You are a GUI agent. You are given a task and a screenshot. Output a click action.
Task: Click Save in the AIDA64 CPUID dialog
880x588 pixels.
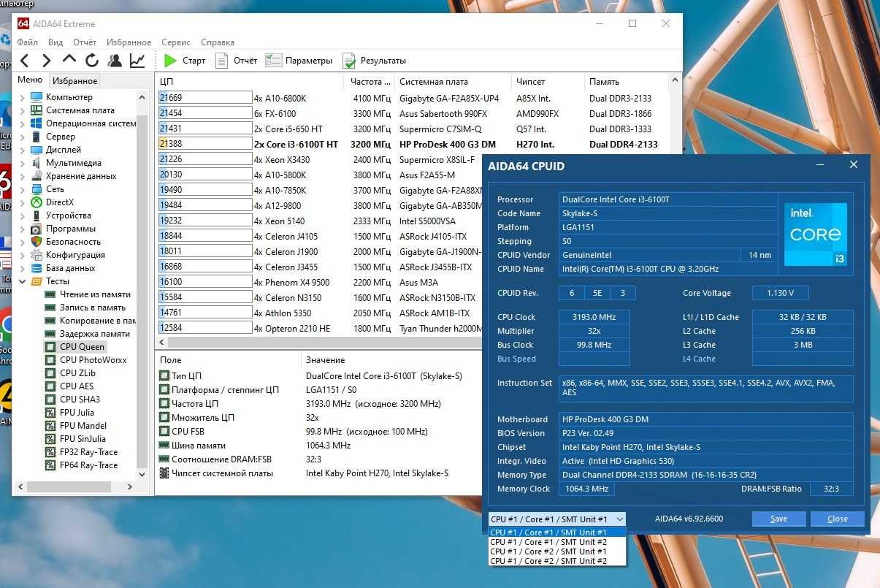tap(778, 519)
